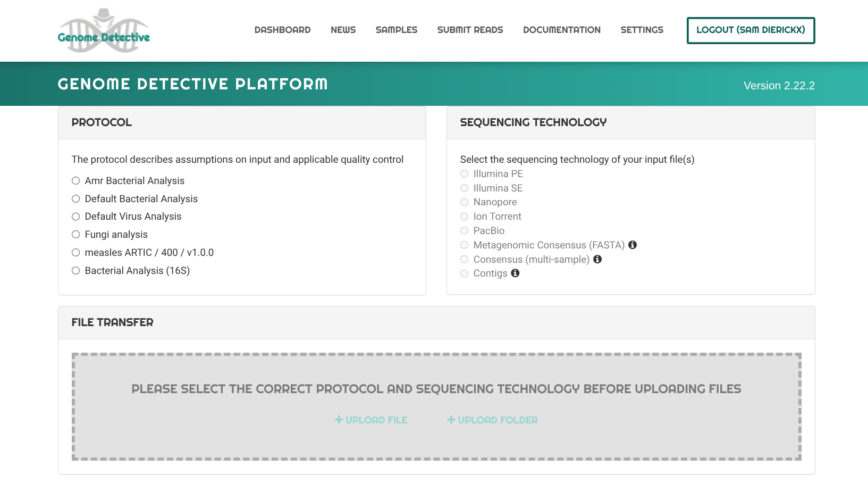The image size is (868, 483).
Task: Choose Ion Torrent sequencing option
Action: (465, 216)
